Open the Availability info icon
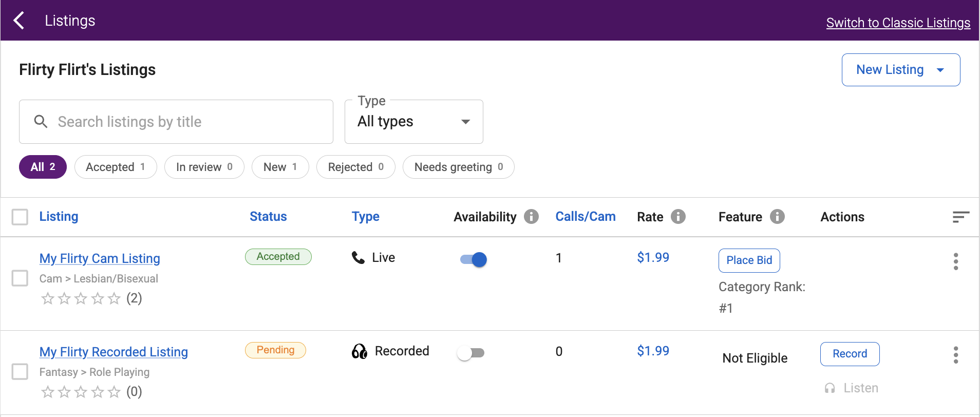Image resolution: width=980 pixels, height=417 pixels. pyautogui.click(x=531, y=217)
